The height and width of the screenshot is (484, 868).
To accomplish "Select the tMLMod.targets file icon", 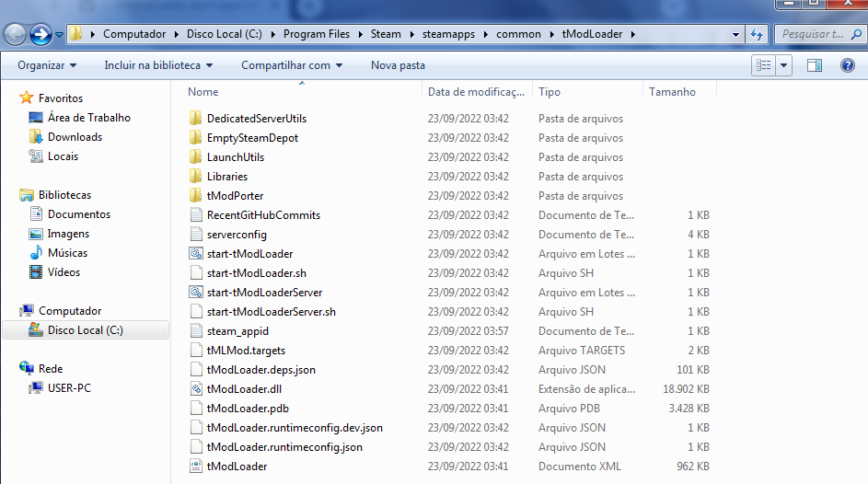I will tap(195, 351).
